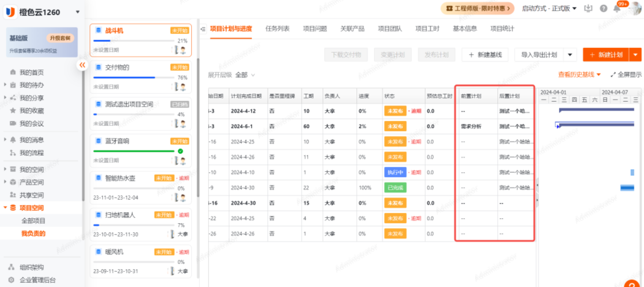Click 查看历史基线 link
644x287 pixels.
[x=579, y=75]
